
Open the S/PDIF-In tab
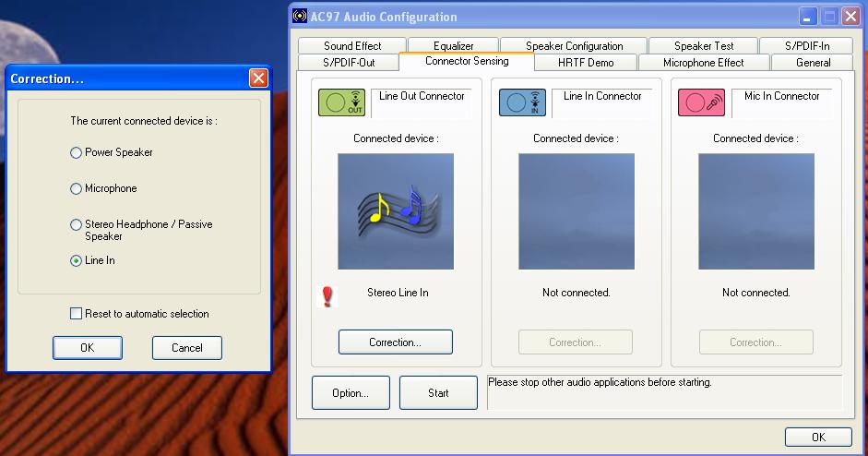(x=807, y=46)
